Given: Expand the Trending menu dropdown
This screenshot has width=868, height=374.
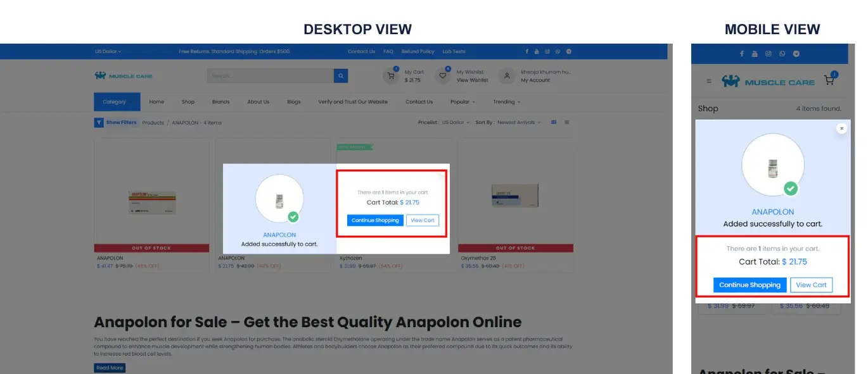Looking at the screenshot, I should pos(506,102).
